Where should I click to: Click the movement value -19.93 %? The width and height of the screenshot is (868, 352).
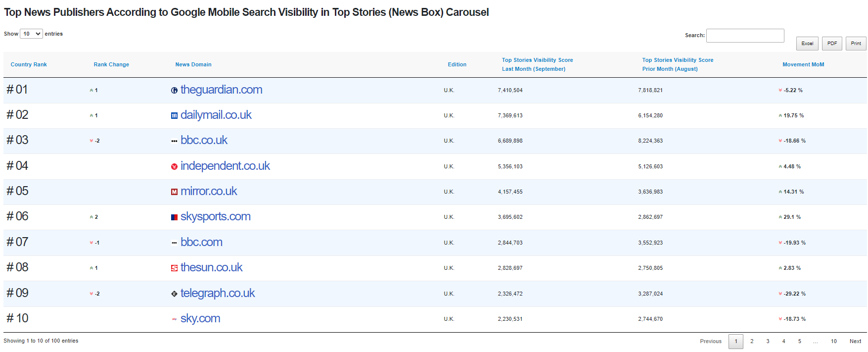[x=794, y=243]
